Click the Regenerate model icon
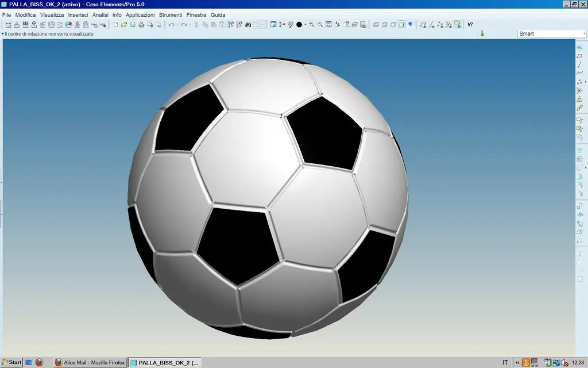Viewport: 588px width, 368px height. point(231,25)
